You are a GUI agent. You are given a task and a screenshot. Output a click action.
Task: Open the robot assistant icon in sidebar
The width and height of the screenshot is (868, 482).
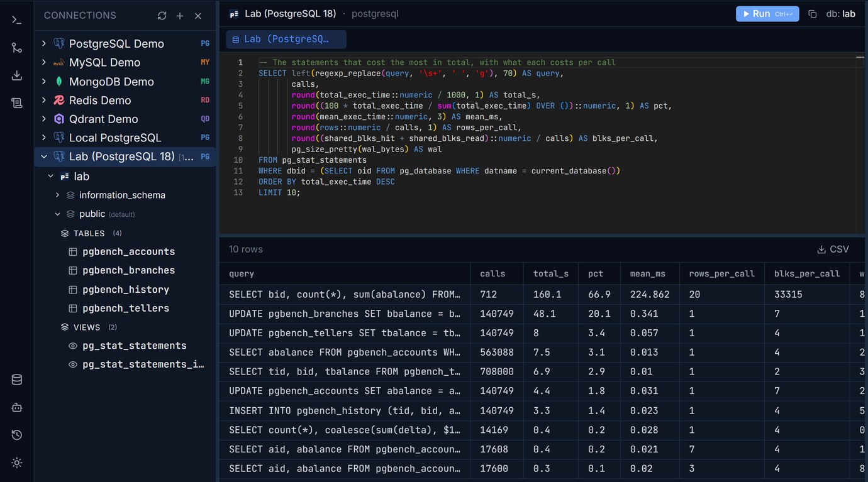(17, 407)
